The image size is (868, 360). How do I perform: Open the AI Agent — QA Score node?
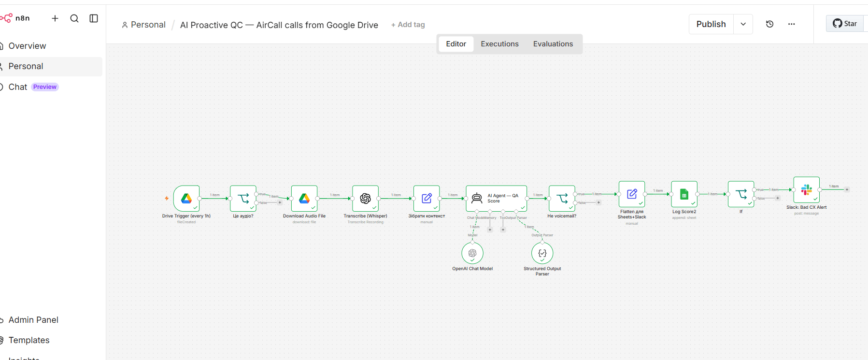[x=496, y=198]
